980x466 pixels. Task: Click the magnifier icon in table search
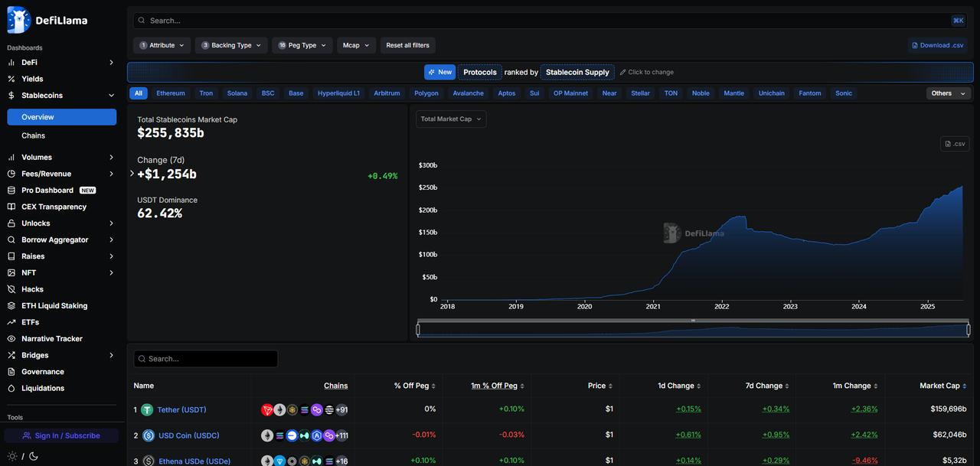tap(142, 359)
